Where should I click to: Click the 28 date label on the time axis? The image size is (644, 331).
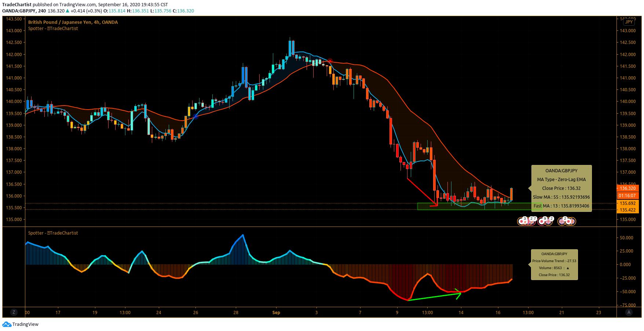(x=236, y=313)
